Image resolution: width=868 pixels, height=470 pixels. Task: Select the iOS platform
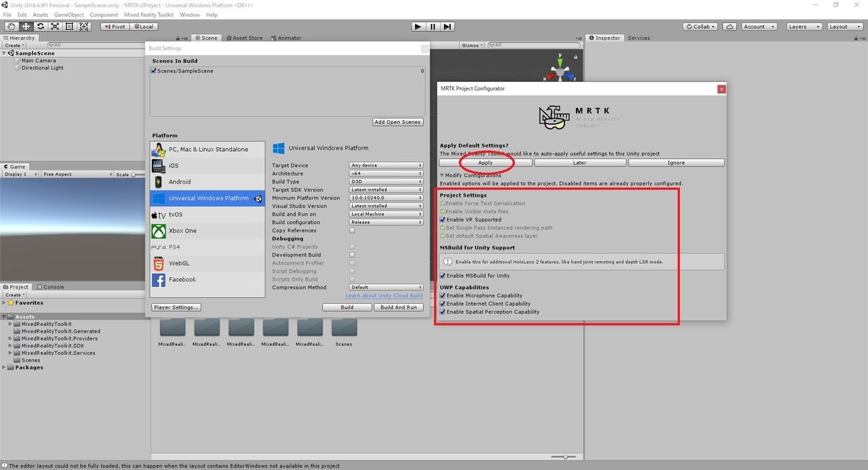point(208,166)
